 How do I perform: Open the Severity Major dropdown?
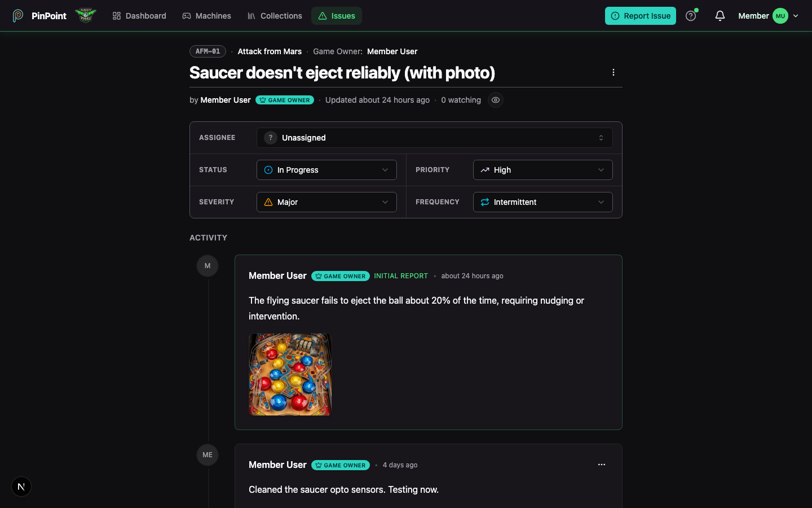(x=326, y=202)
